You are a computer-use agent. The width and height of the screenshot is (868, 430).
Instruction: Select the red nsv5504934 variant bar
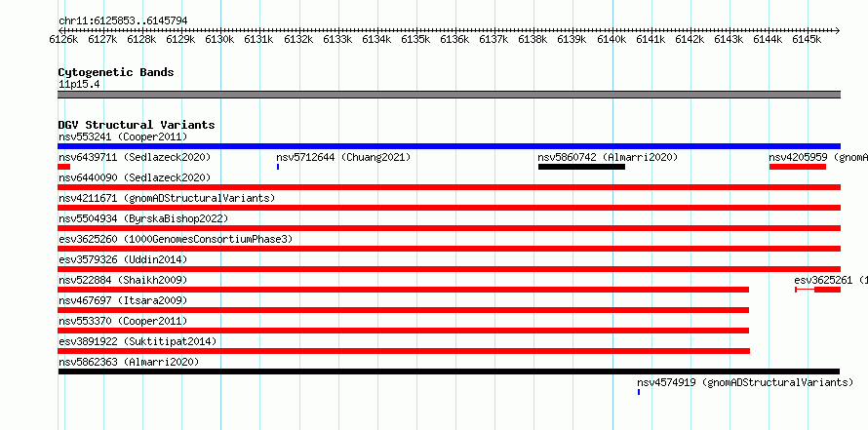(x=449, y=228)
